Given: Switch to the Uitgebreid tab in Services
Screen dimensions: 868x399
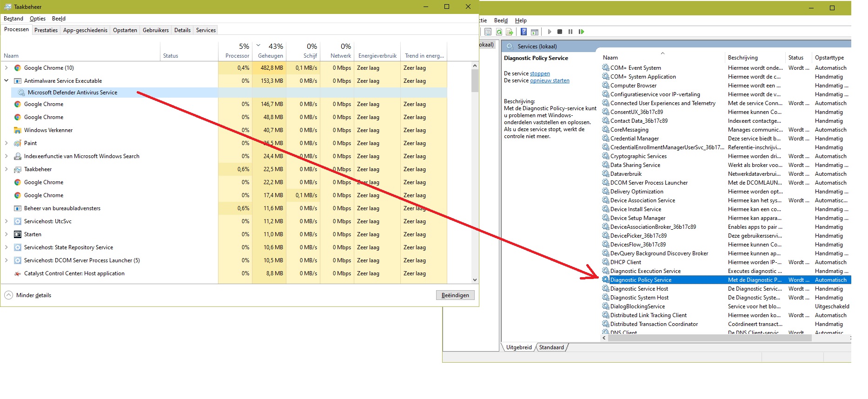Looking at the screenshot, I should [x=519, y=347].
